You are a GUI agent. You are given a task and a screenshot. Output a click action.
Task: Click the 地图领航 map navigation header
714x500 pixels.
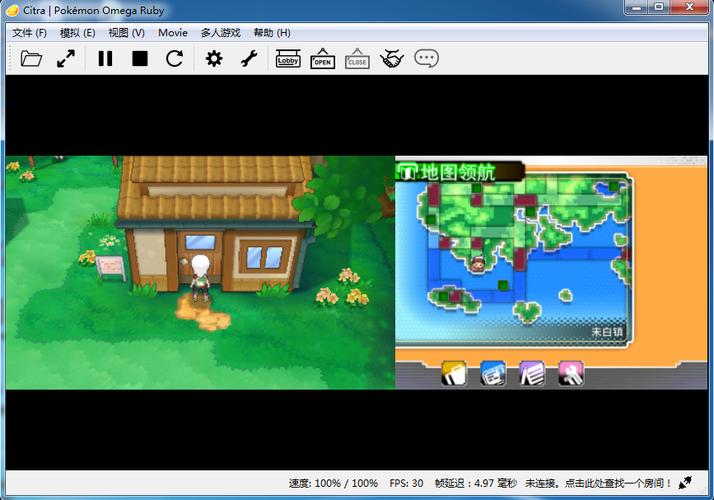click(459, 172)
